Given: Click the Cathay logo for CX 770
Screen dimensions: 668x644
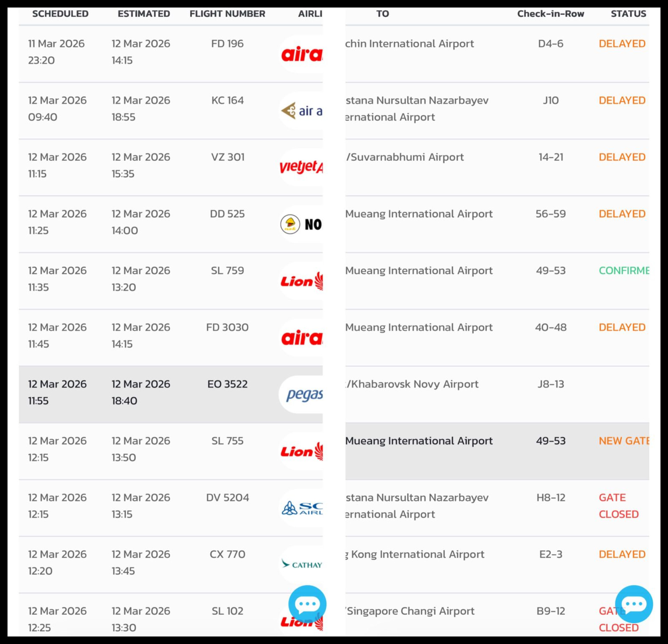Looking at the screenshot, I should pyautogui.click(x=302, y=565).
